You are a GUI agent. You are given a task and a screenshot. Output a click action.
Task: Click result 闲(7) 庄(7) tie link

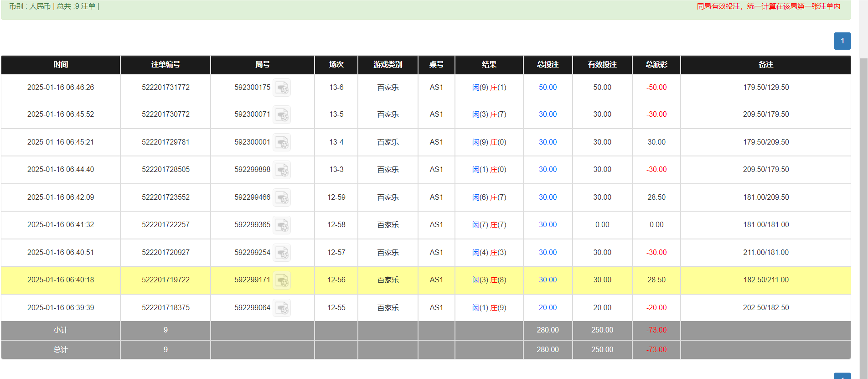click(x=489, y=225)
